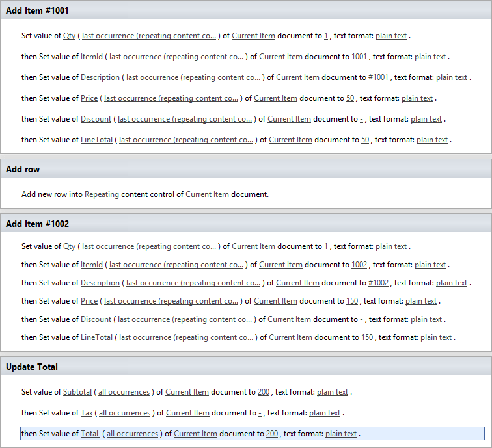
Task: Click 'Current Item' link on Total row
Action: [x=195, y=434]
